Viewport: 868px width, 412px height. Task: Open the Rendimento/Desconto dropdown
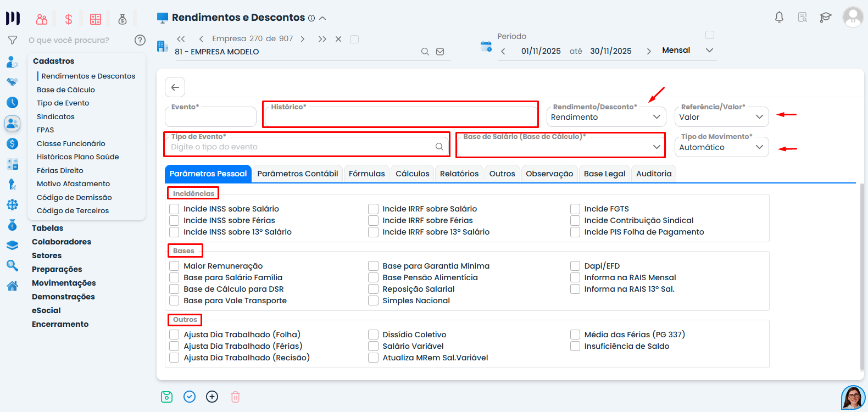pos(606,117)
